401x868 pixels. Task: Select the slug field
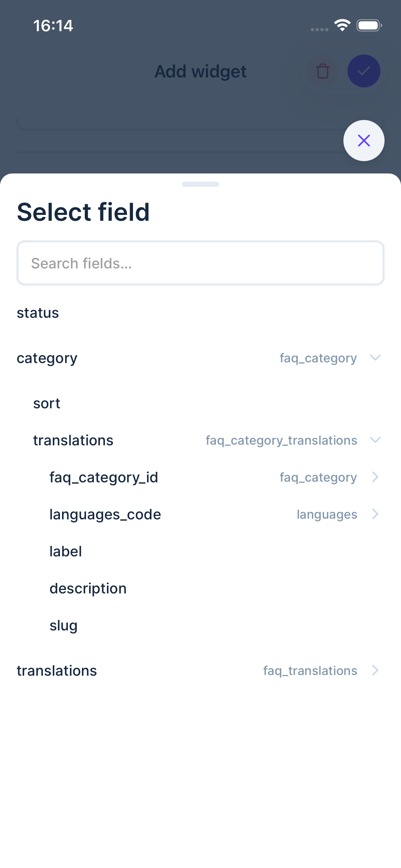click(x=63, y=625)
